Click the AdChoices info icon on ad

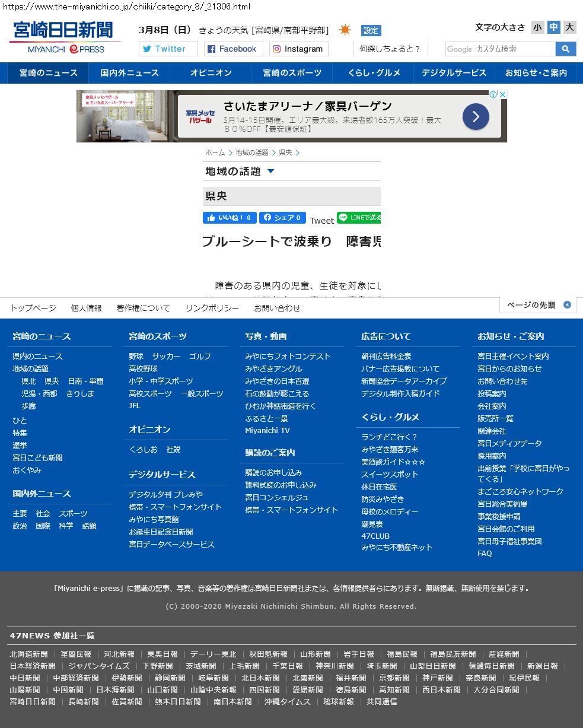(x=492, y=94)
